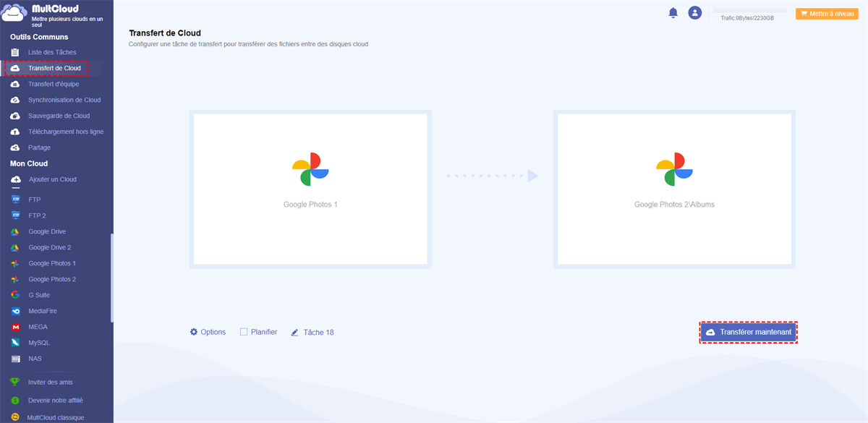868x423 pixels.
Task: Click the MySQL icon
Action: (x=15, y=343)
